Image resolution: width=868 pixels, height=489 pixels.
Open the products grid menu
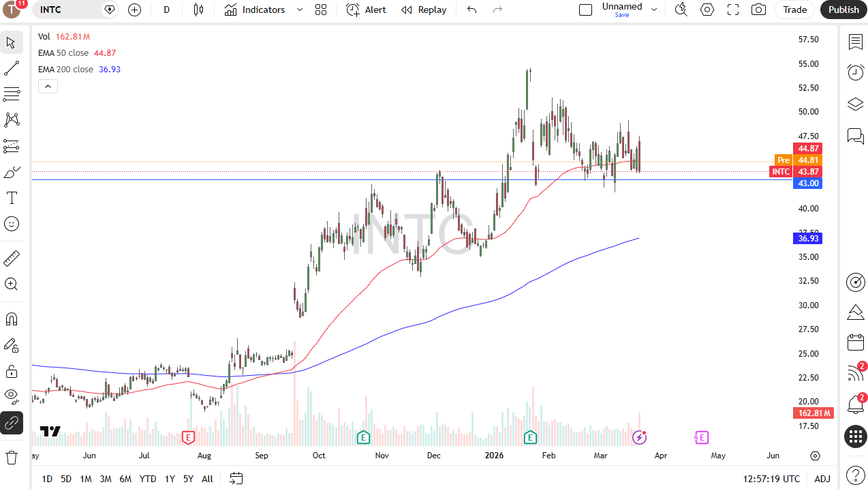856,436
